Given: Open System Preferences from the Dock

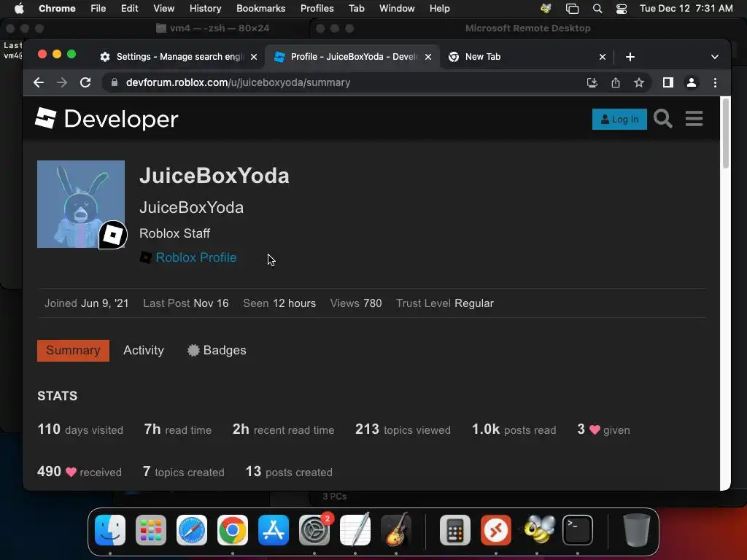Looking at the screenshot, I should [314, 530].
